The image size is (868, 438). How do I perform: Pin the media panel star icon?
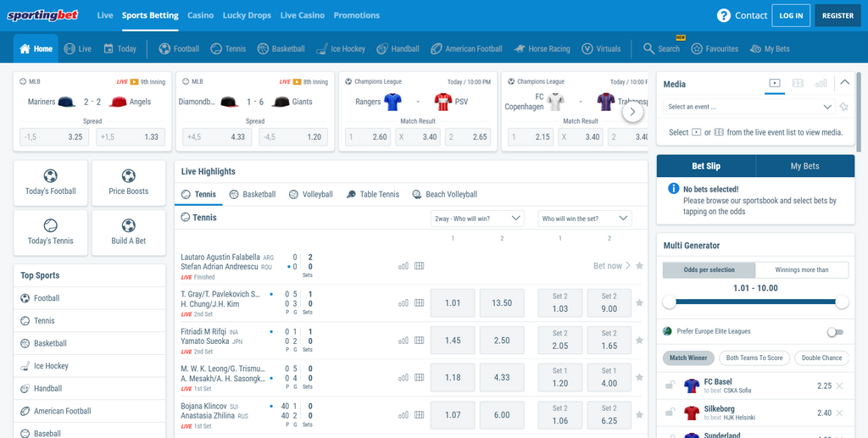pyautogui.click(x=843, y=107)
